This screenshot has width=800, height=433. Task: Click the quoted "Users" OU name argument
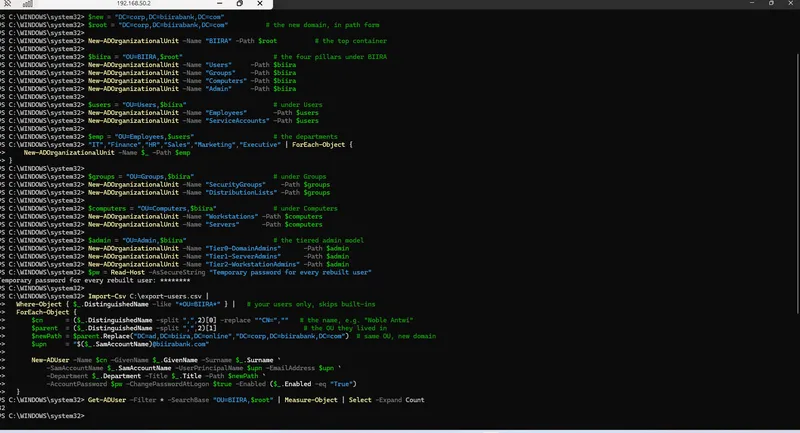coord(218,65)
